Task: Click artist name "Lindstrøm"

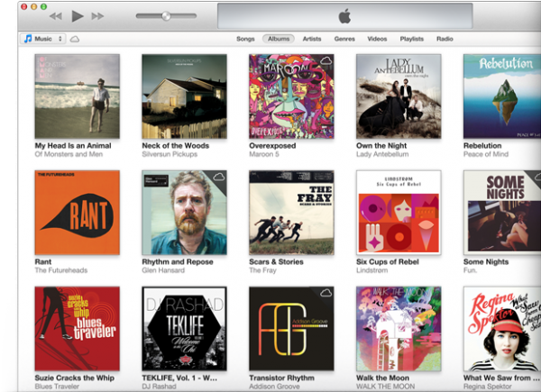Action: coord(371,270)
